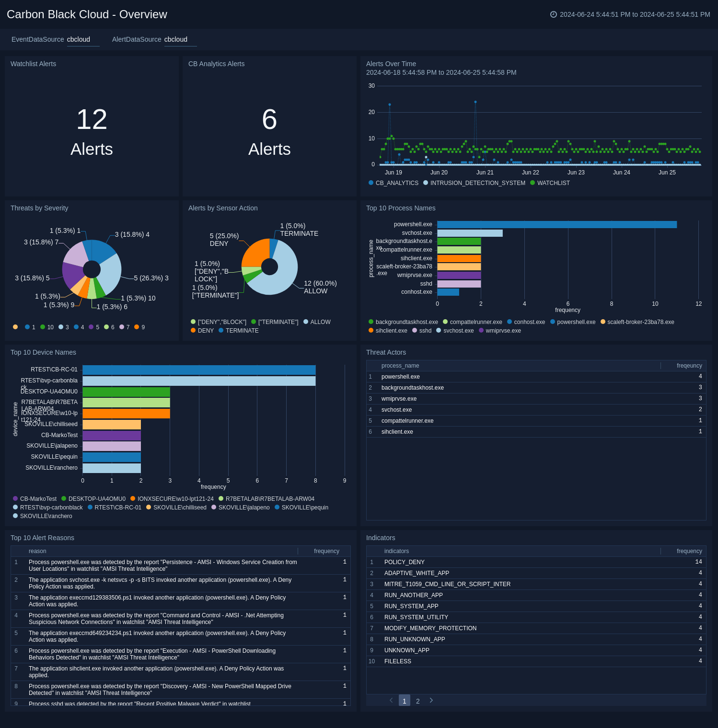
Task: Open the AlertDataSource cbcloud dropdown
Action: [x=176, y=39]
